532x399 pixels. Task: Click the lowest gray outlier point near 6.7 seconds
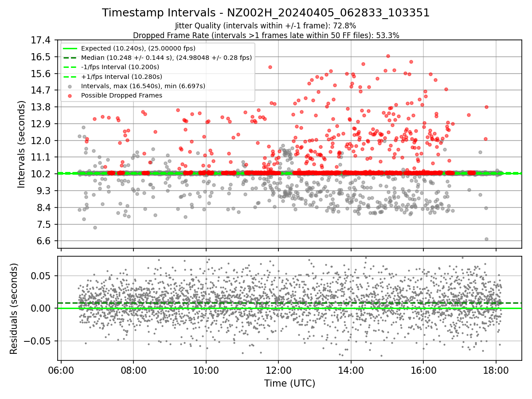[x=486, y=239]
